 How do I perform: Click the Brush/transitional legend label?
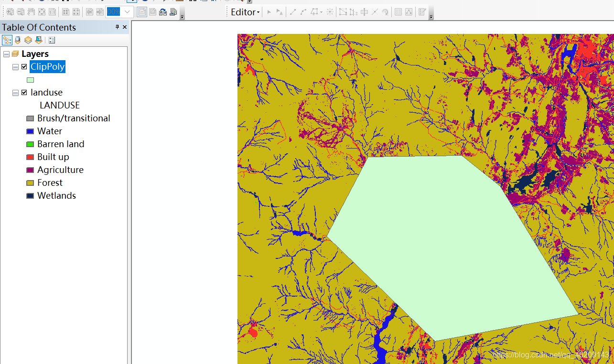click(74, 118)
